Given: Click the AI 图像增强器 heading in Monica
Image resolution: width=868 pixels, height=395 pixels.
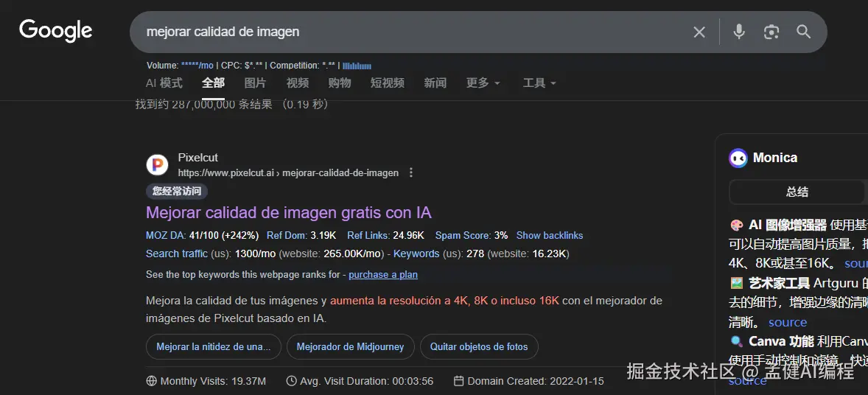Looking at the screenshot, I should coord(788,225).
